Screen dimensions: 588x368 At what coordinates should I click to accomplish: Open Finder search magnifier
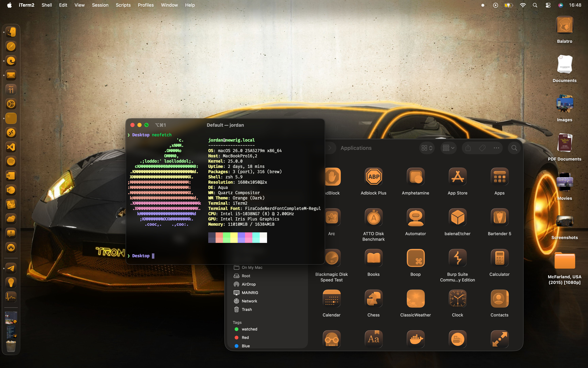point(514,148)
